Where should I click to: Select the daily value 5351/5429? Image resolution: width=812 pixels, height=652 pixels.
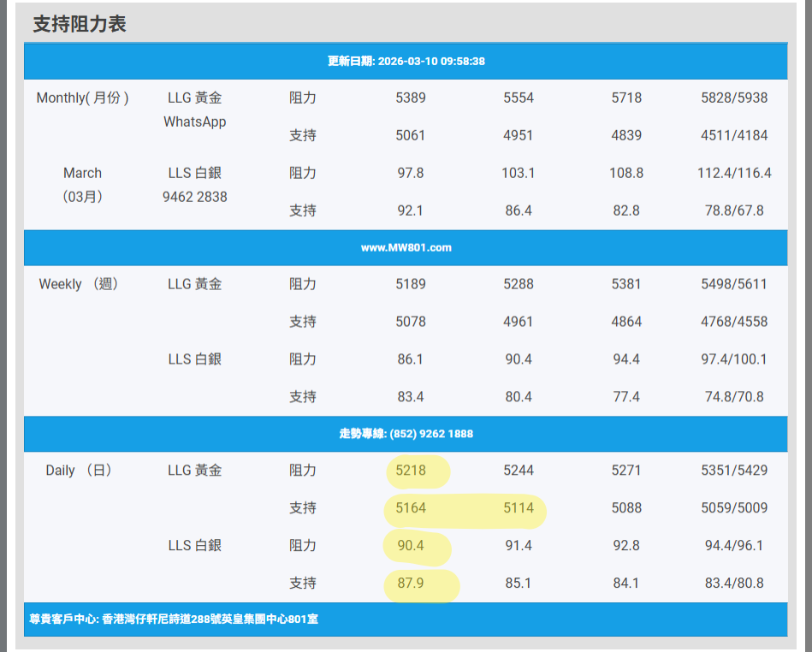[x=734, y=471]
